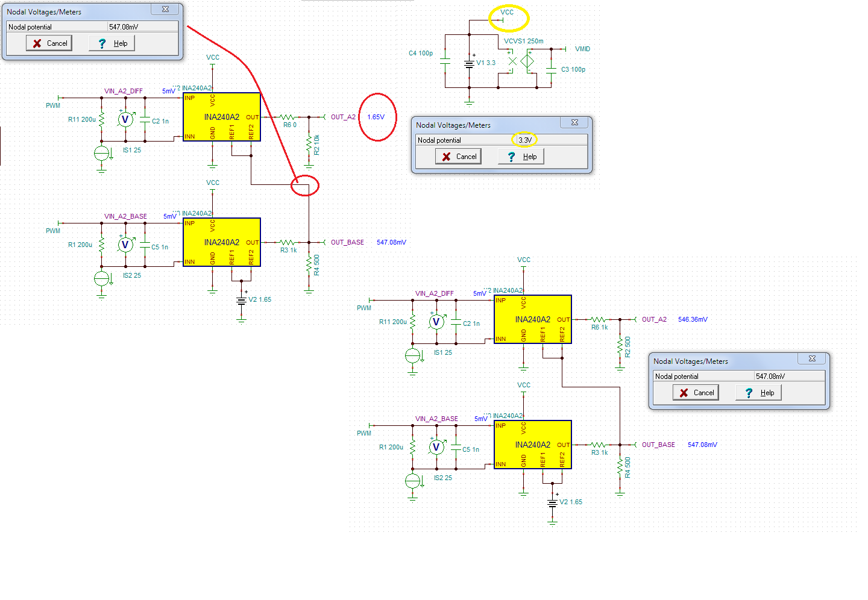Image resolution: width=868 pixels, height=600 pixels.
Task: Click the OUT_BASE label in the lower schematic
Action: click(x=658, y=445)
